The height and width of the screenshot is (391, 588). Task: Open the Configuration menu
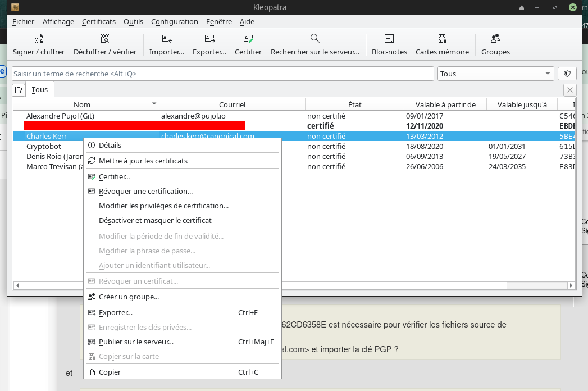(174, 22)
